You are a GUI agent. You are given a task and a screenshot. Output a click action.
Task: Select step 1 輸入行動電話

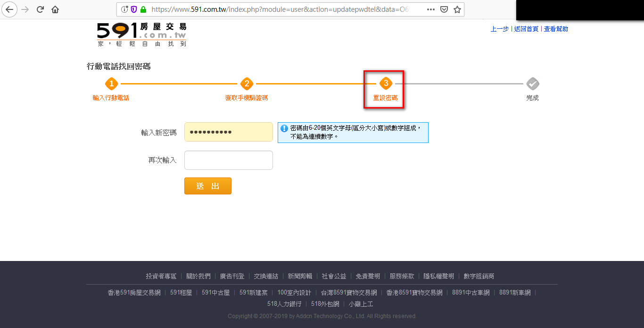(x=111, y=89)
